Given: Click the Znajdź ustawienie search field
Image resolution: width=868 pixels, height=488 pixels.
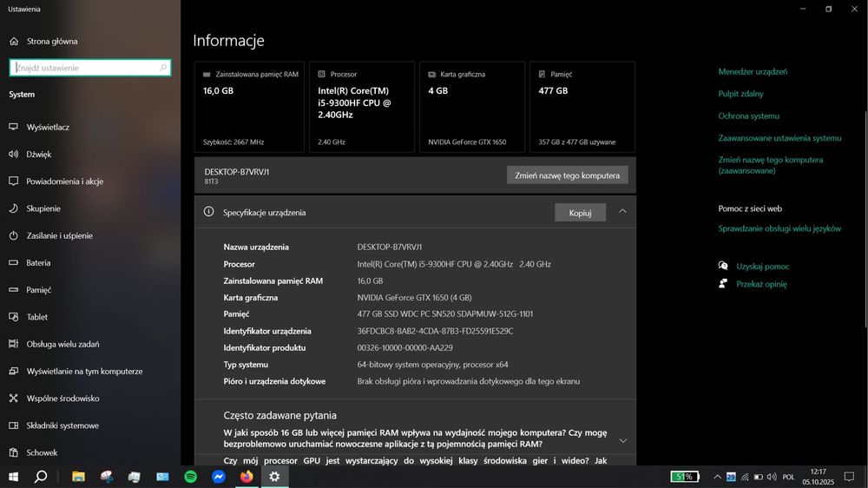Looking at the screenshot, I should (x=90, y=68).
